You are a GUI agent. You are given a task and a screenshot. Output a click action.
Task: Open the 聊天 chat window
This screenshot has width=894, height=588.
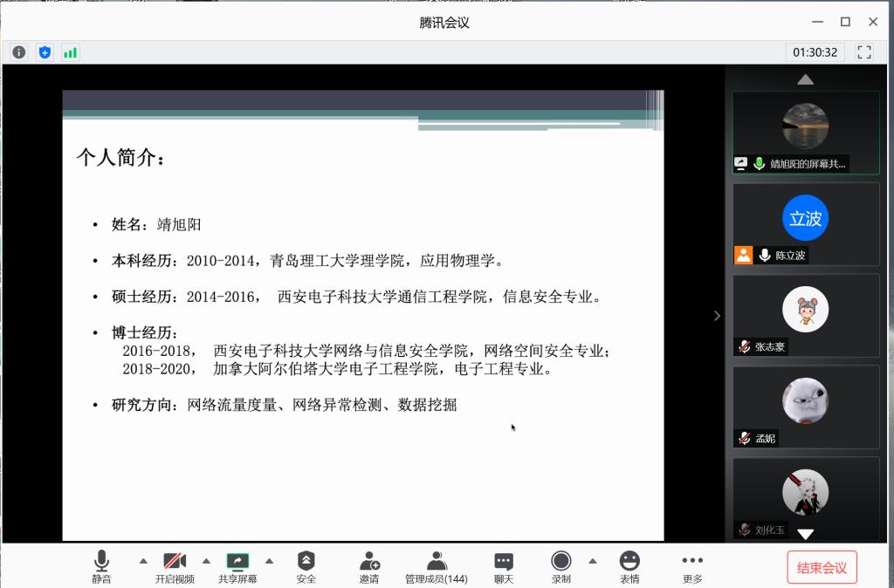pos(504,566)
